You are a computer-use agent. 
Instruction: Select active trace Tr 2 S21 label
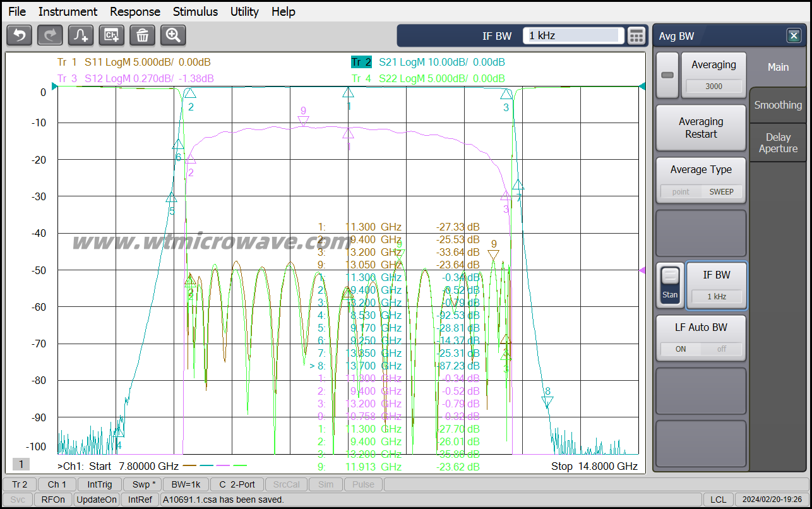[428, 62]
